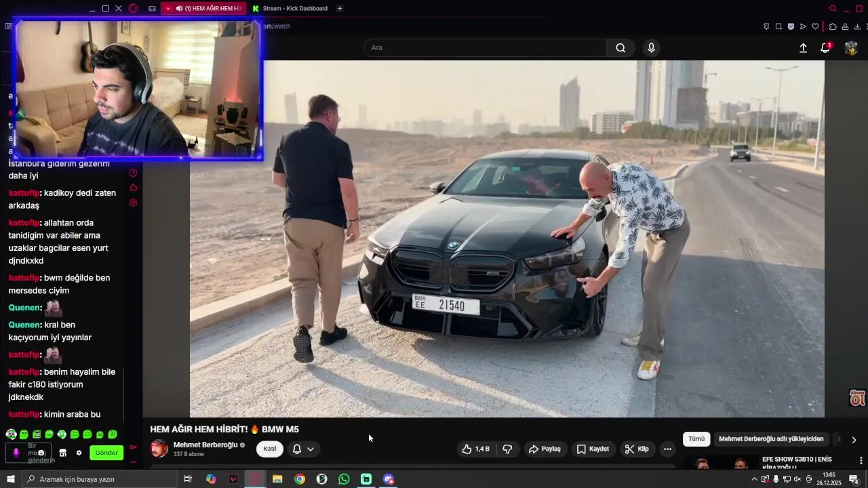Open the three-dot more actions menu under the video

667,449
